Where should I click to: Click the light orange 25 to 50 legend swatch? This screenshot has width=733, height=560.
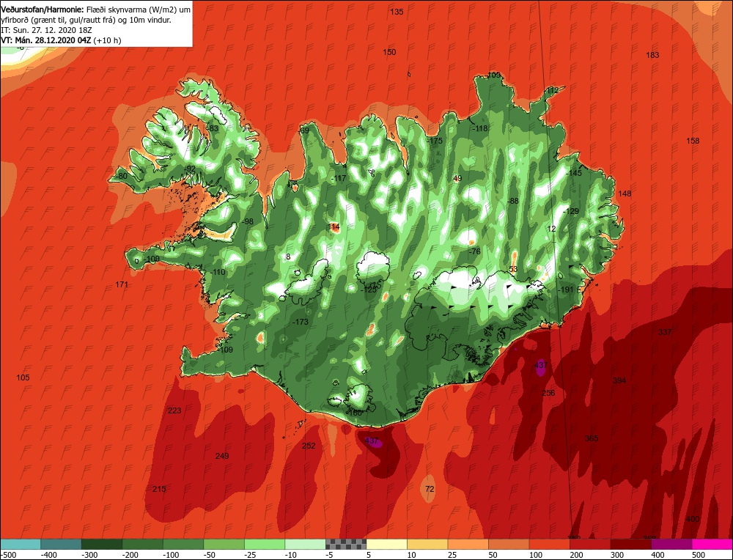click(468, 544)
